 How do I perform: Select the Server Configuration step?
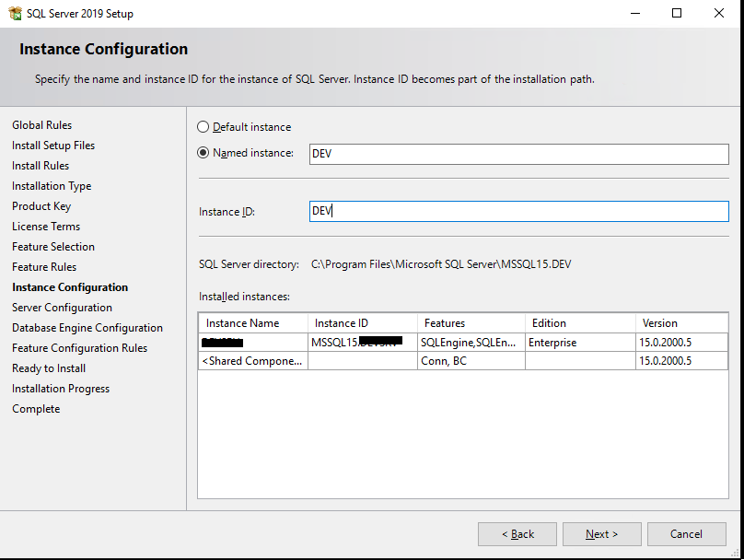point(62,307)
